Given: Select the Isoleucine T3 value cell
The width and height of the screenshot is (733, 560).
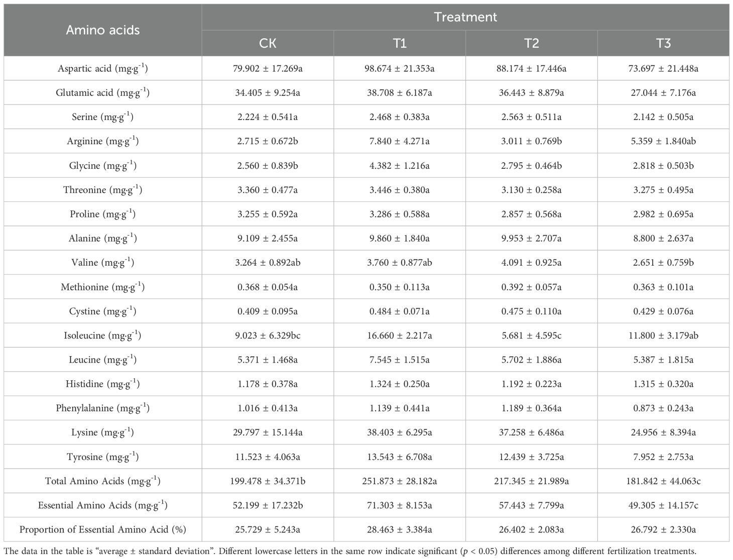Looking at the screenshot, I should pos(664,335).
